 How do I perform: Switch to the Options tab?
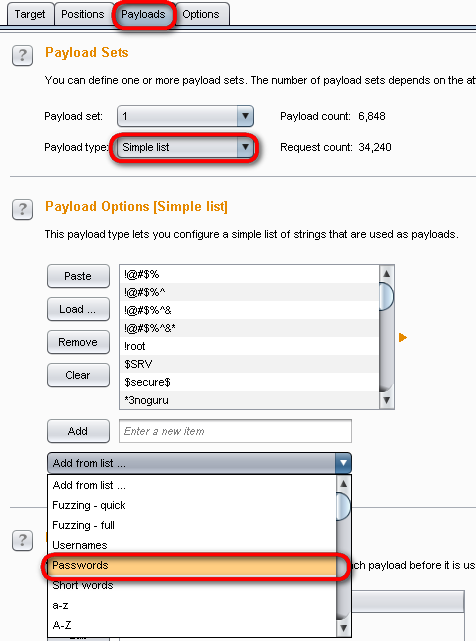point(201,14)
